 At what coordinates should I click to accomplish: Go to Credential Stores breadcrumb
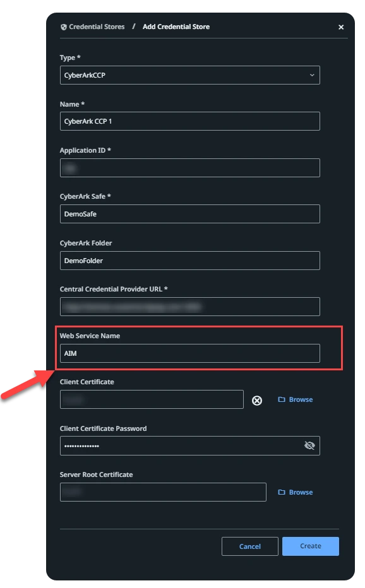tap(97, 26)
